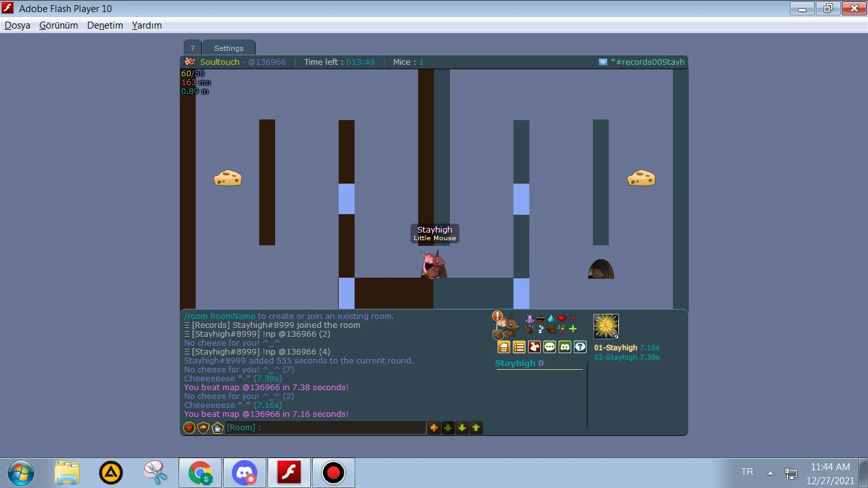The image size is (868, 488).
Task: Click the green plus for more emotes
Action: [573, 329]
